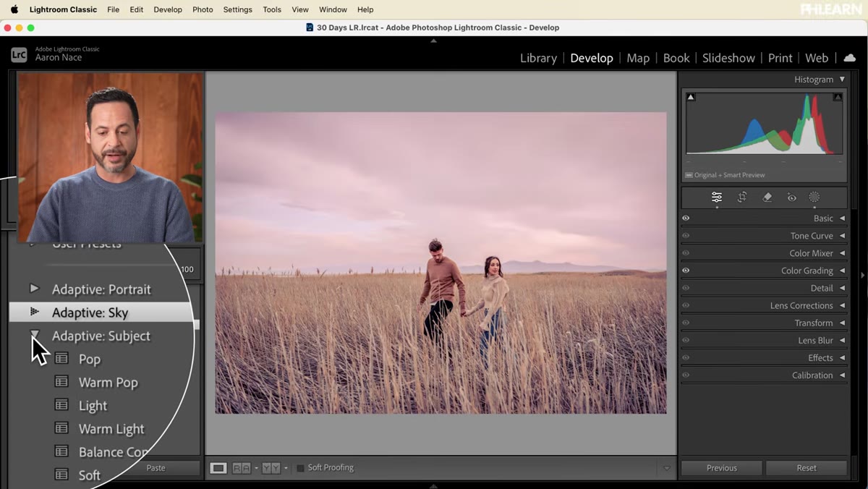
Task: Open the Masking tool
Action: pyautogui.click(x=814, y=197)
